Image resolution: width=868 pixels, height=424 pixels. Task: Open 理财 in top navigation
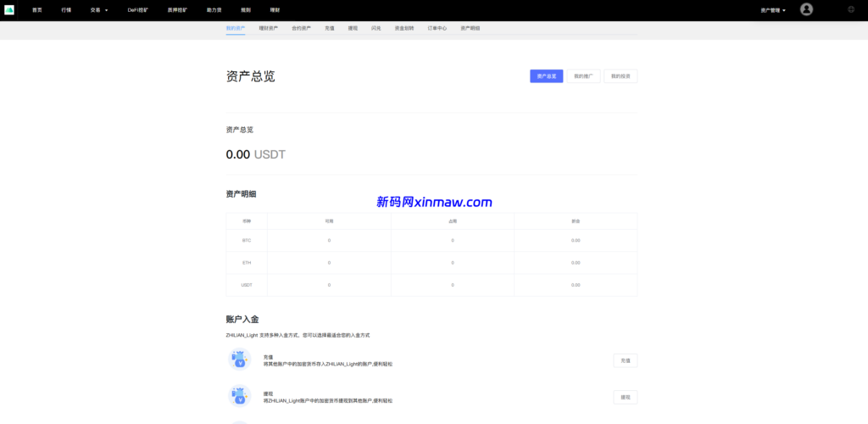(x=275, y=10)
